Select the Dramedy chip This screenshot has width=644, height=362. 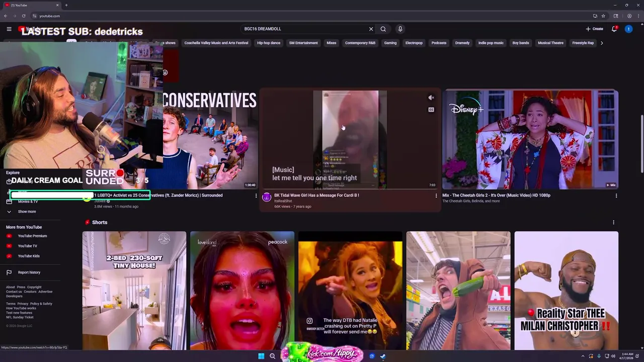point(462,43)
